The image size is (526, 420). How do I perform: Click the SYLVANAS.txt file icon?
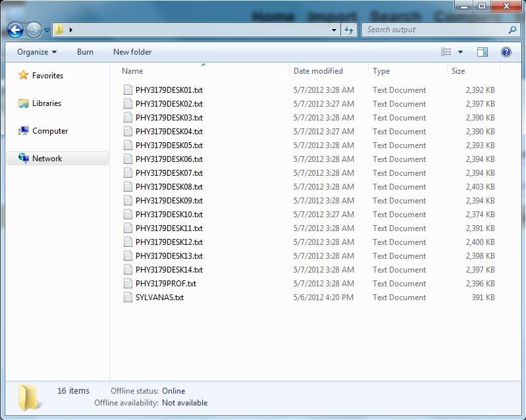128,297
